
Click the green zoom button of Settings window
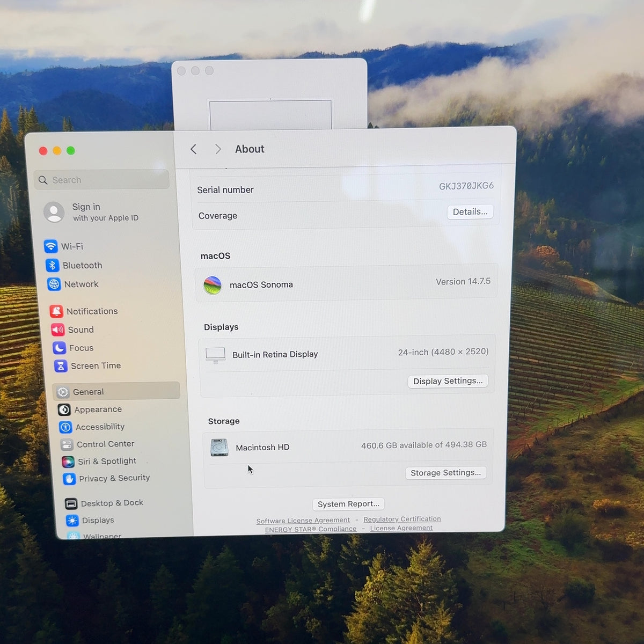pos(71,151)
